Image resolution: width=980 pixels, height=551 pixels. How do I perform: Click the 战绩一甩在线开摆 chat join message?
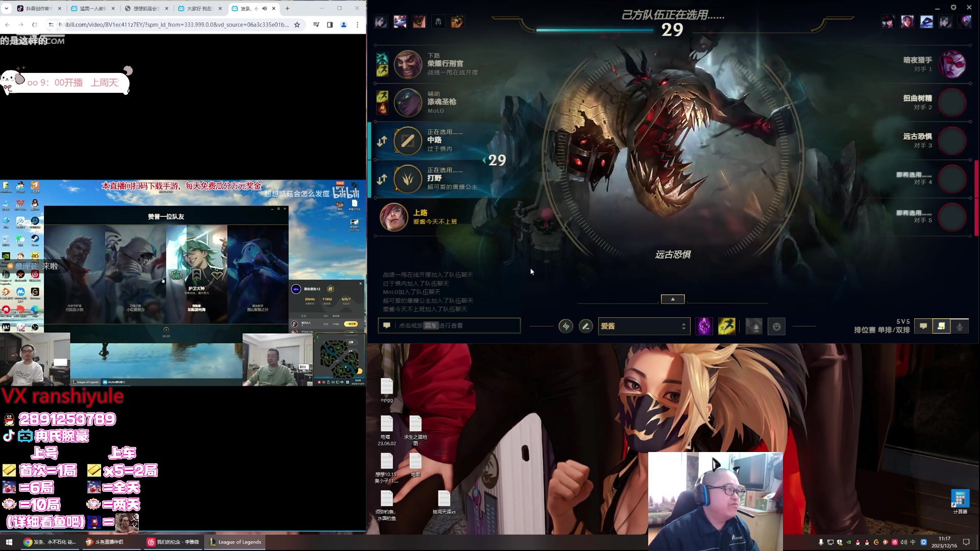tap(428, 274)
